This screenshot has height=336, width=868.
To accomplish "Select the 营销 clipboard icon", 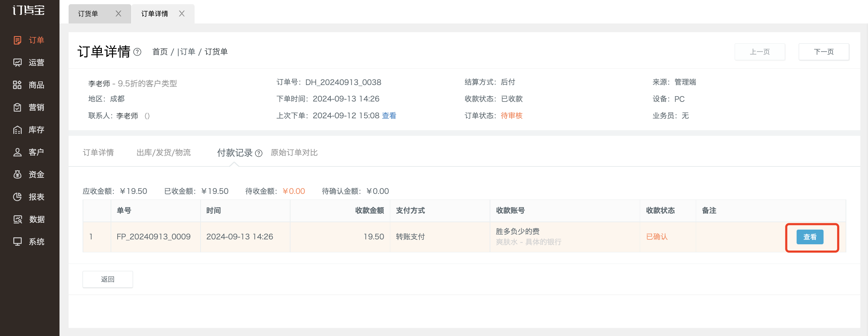I will tap(17, 107).
